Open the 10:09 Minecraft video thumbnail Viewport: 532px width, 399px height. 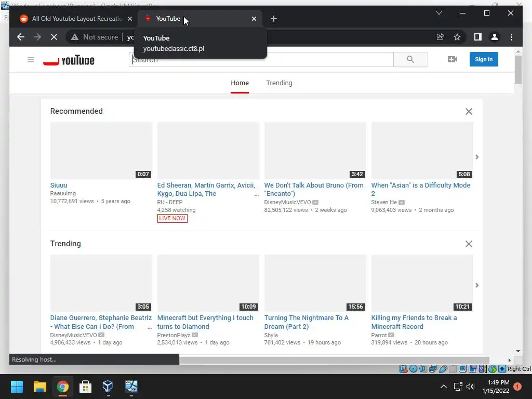208,283
